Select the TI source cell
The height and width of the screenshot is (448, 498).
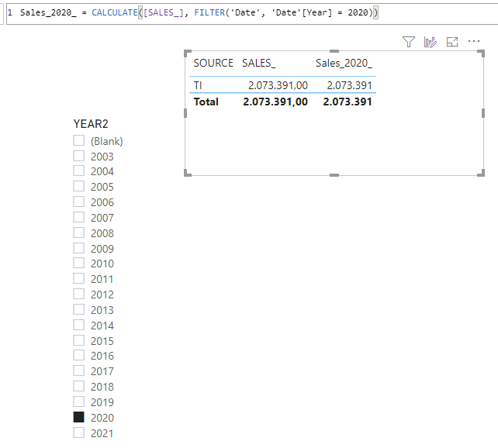coord(198,85)
